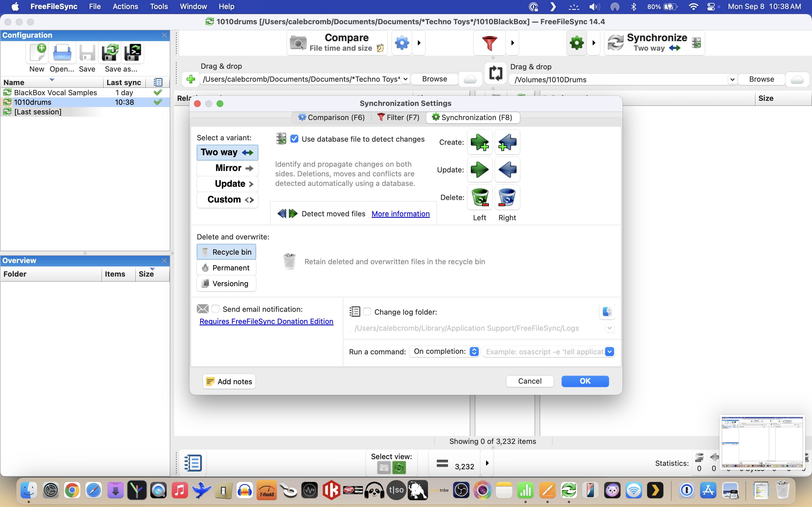Screen dimensions: 812x507
Task: Click the More information link
Action: [x=400, y=214]
